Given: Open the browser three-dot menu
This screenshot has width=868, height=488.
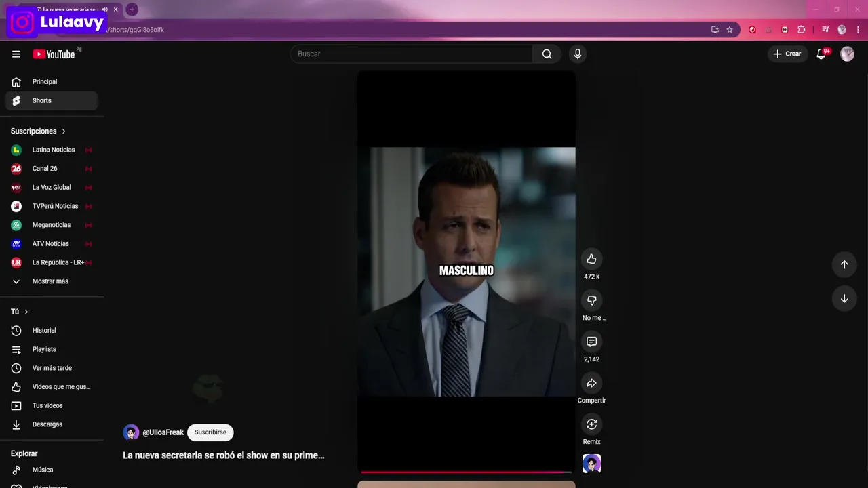Looking at the screenshot, I should click(x=858, y=30).
